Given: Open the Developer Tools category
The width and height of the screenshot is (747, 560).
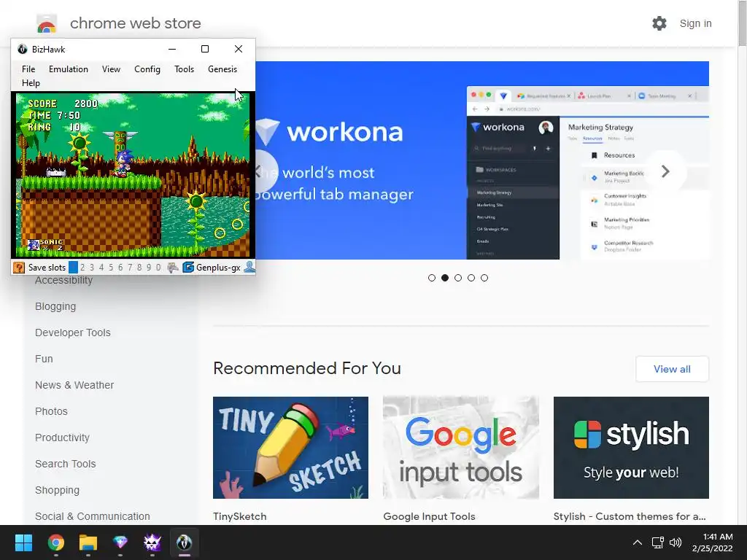Looking at the screenshot, I should click(73, 332).
